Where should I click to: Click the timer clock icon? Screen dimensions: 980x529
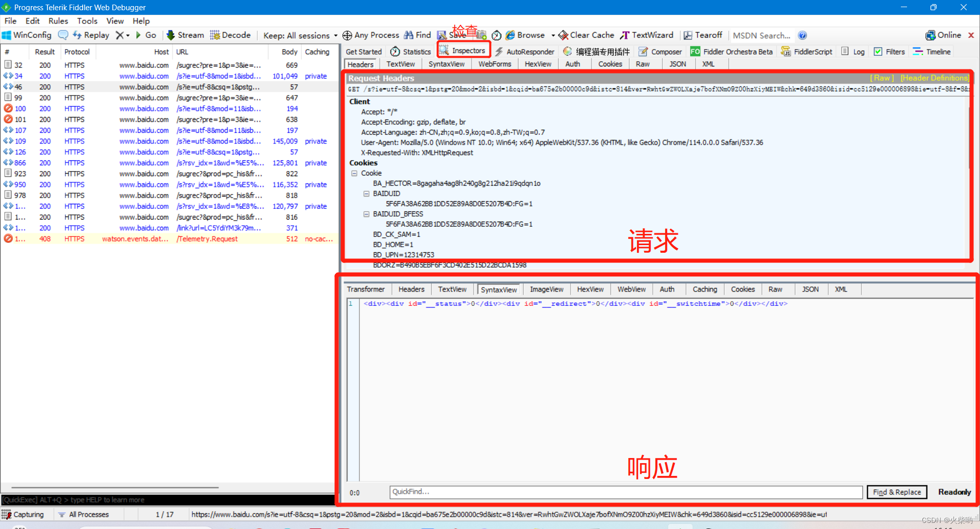[496, 35]
